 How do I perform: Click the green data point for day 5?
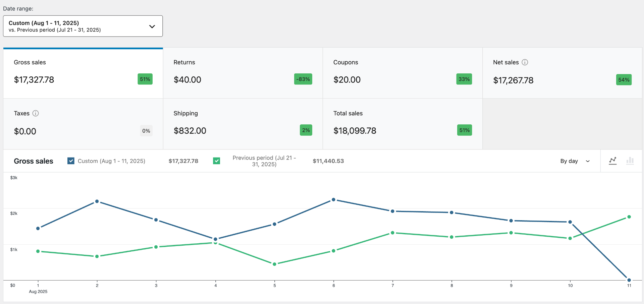(x=274, y=264)
